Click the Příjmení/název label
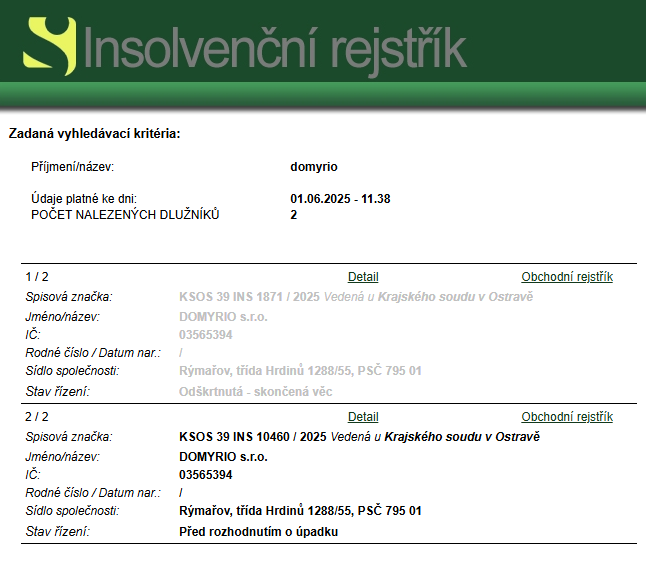Viewport: 646px width, 574px height. [73, 167]
